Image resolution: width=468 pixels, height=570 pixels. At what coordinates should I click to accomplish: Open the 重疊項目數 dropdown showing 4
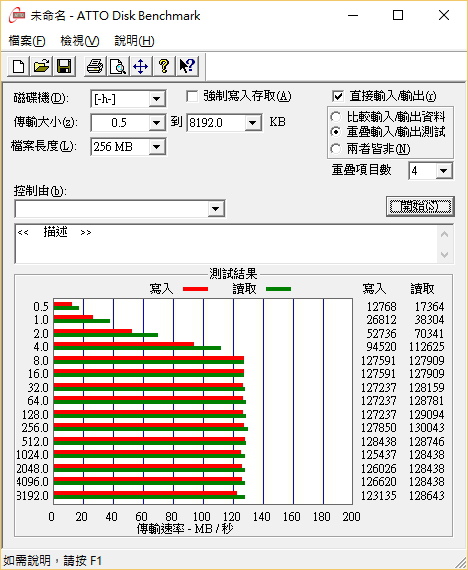tap(444, 171)
